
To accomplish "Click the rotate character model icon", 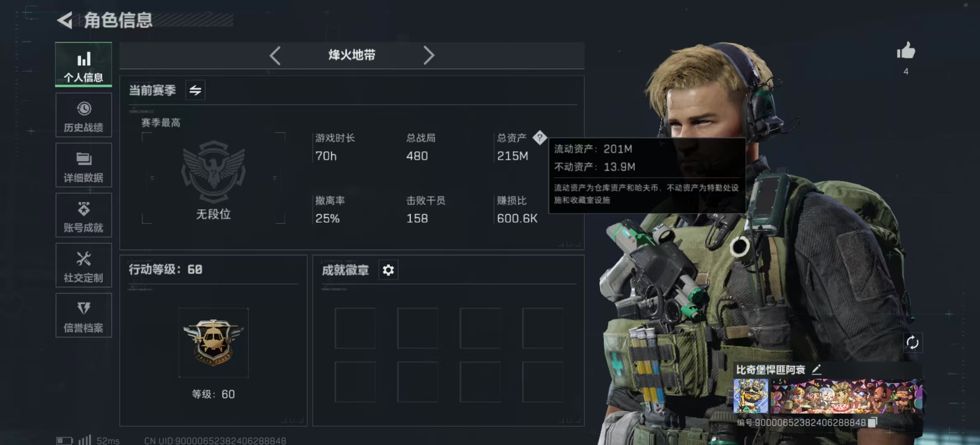I will tap(912, 342).
